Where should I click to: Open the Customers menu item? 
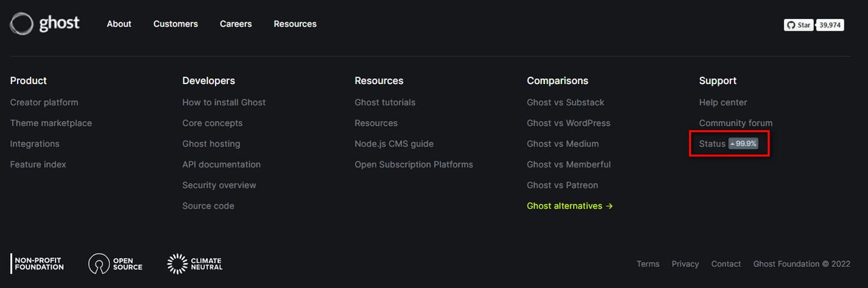(176, 24)
